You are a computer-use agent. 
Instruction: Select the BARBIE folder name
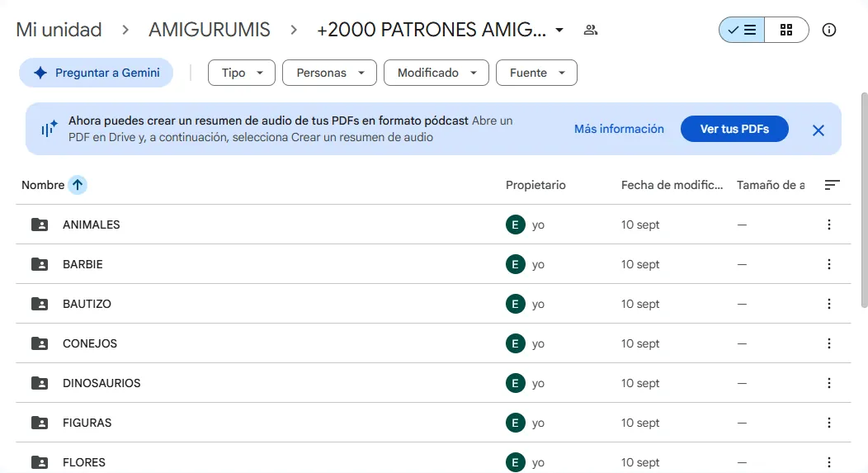[x=83, y=264]
